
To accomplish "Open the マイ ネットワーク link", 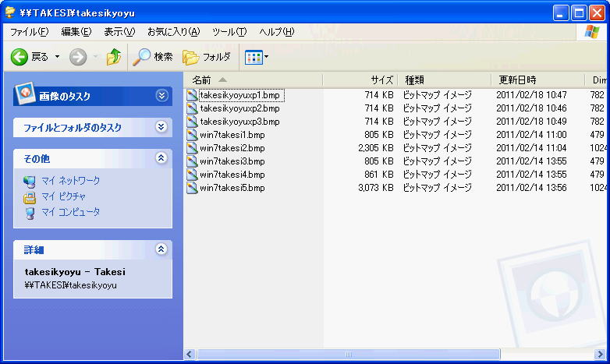I will (70, 181).
